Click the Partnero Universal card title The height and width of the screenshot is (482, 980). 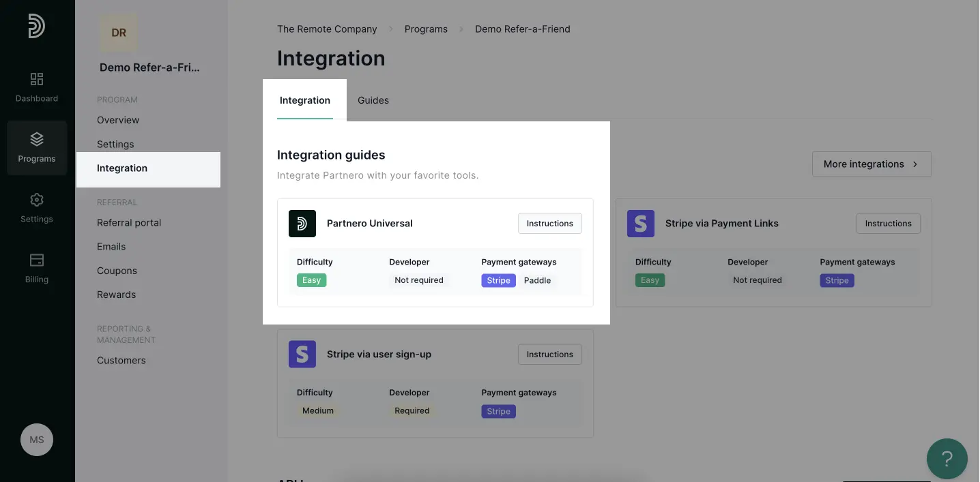tap(370, 224)
